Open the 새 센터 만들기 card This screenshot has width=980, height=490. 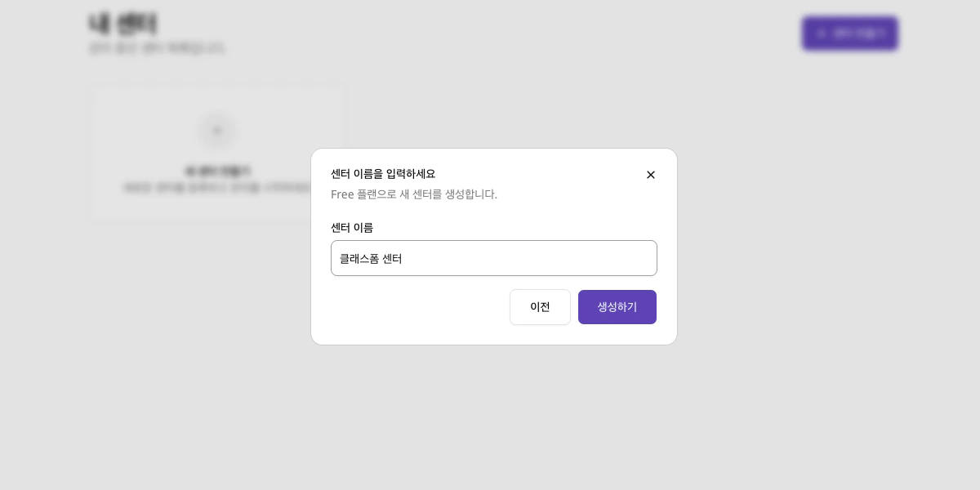pyautogui.click(x=217, y=152)
